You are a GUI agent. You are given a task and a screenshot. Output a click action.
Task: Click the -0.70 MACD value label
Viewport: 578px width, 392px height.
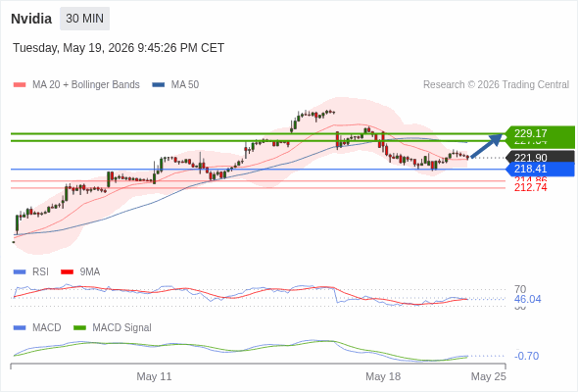point(526,356)
